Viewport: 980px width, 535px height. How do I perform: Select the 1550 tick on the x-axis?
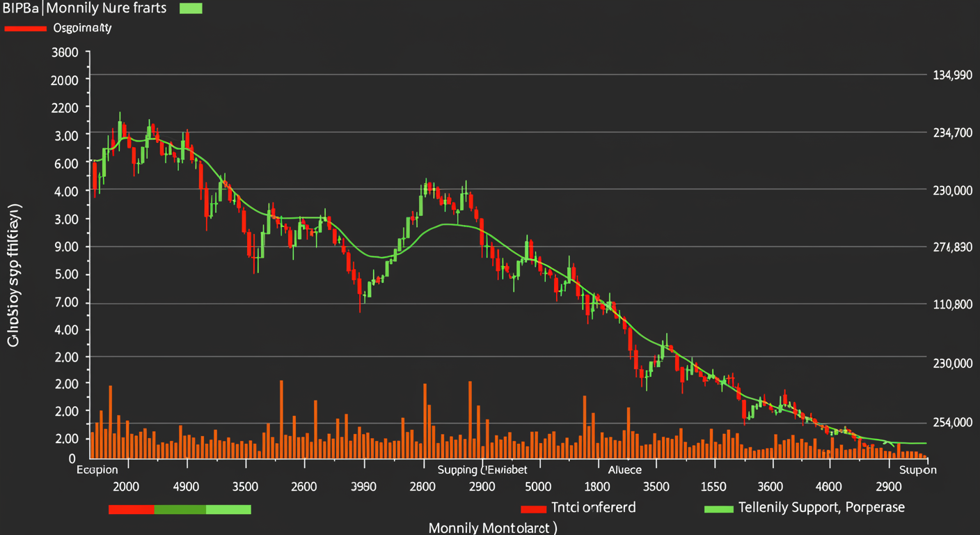coord(714,486)
